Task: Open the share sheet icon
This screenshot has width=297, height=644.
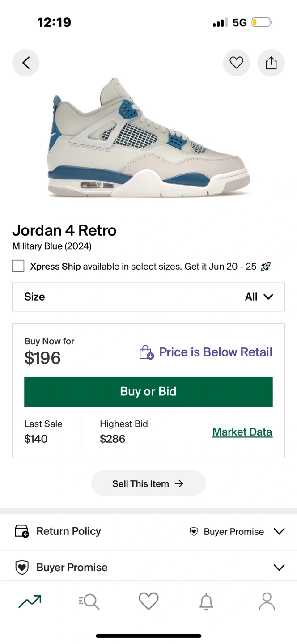Action: point(271,63)
